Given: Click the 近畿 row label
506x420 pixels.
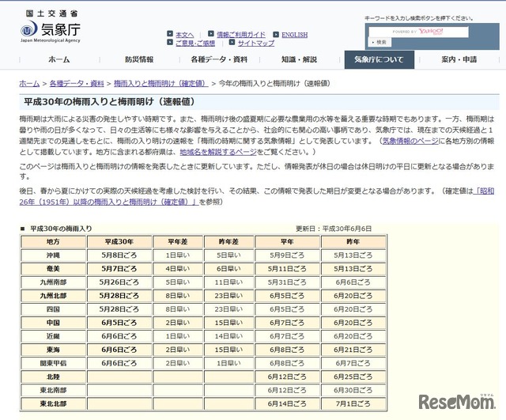Looking at the screenshot, I should 53,336.
